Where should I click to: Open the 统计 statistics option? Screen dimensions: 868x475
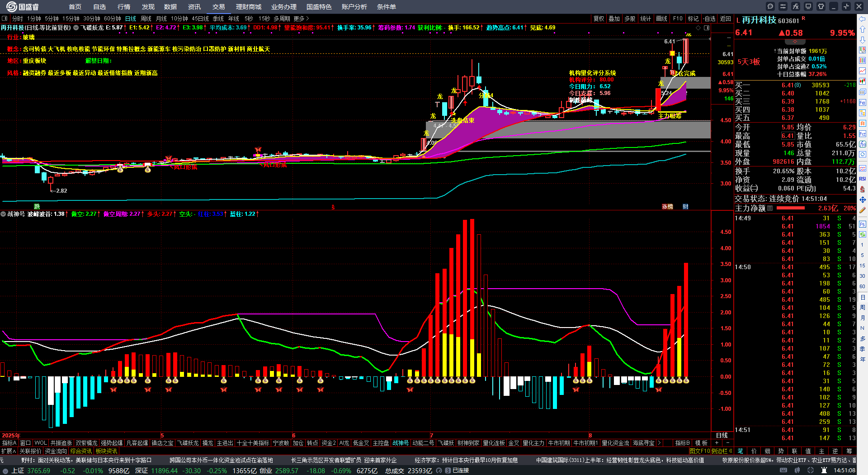[x=646, y=19]
